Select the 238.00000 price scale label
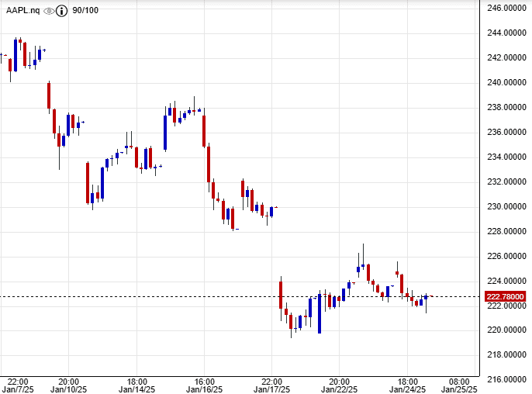The image size is (532, 394). click(x=505, y=107)
